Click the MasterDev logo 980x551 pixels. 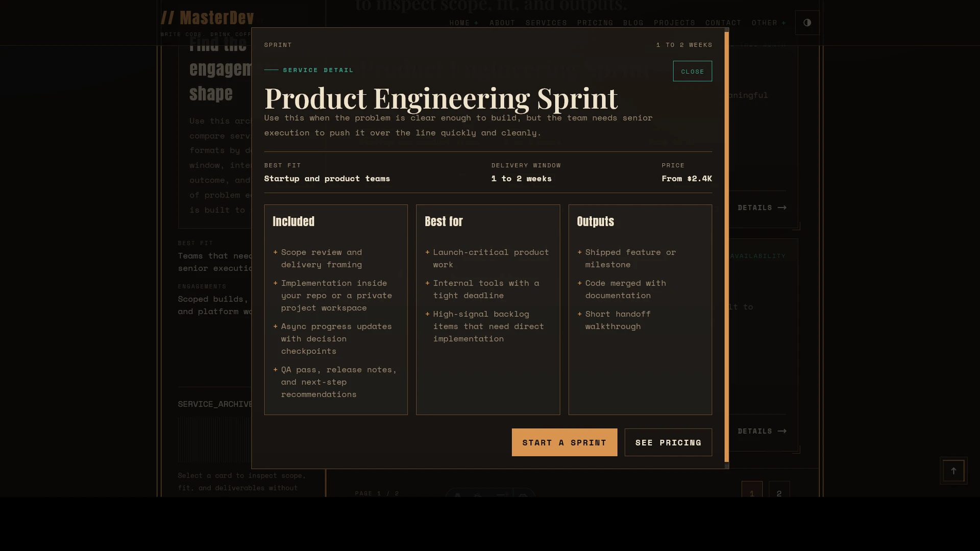click(x=207, y=18)
